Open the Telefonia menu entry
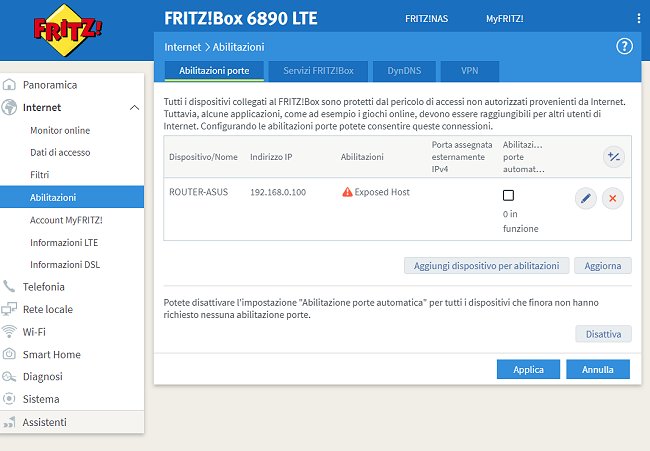 pyautogui.click(x=44, y=287)
